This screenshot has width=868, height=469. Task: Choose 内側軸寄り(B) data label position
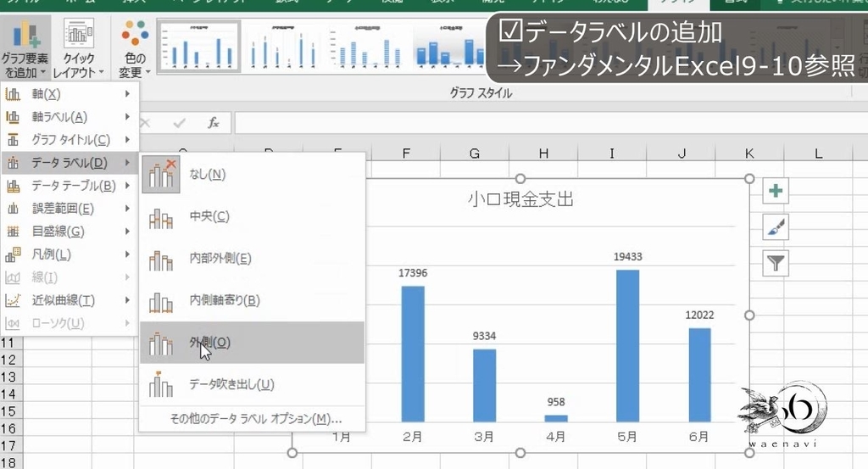pyautogui.click(x=253, y=301)
